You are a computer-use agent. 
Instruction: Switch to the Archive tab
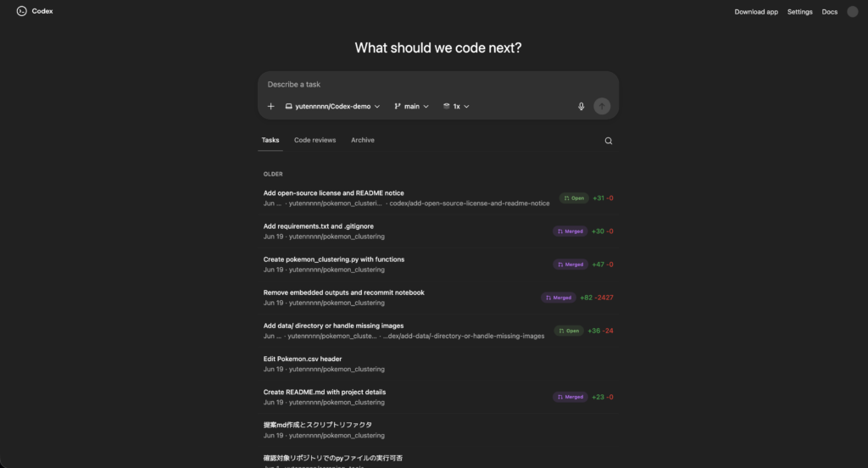(363, 140)
